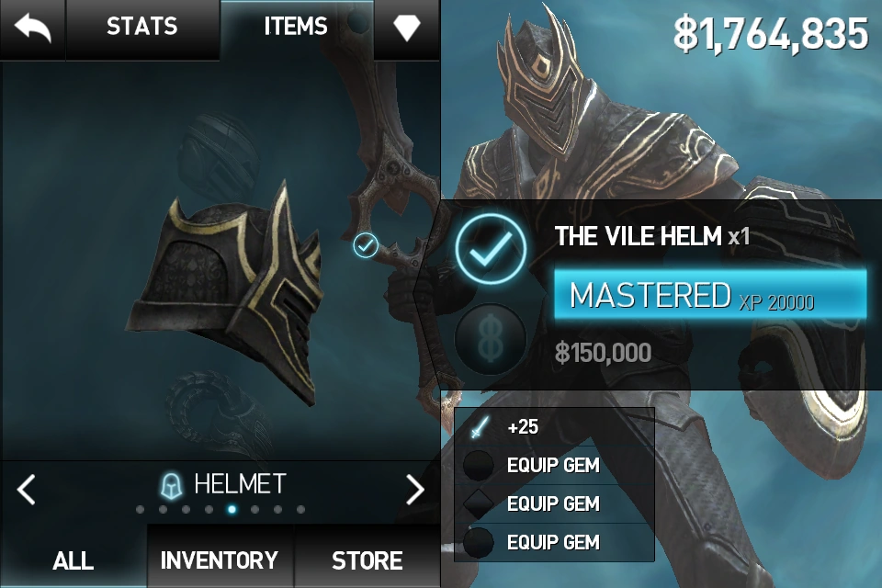The width and height of the screenshot is (882, 588).
Task: Select the bottom round gem slot
Action: (x=478, y=542)
